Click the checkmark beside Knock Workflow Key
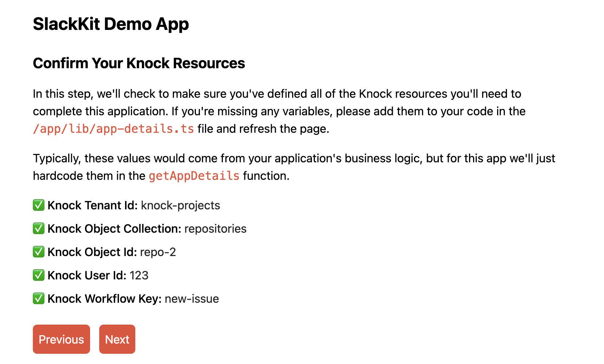 click(38, 299)
